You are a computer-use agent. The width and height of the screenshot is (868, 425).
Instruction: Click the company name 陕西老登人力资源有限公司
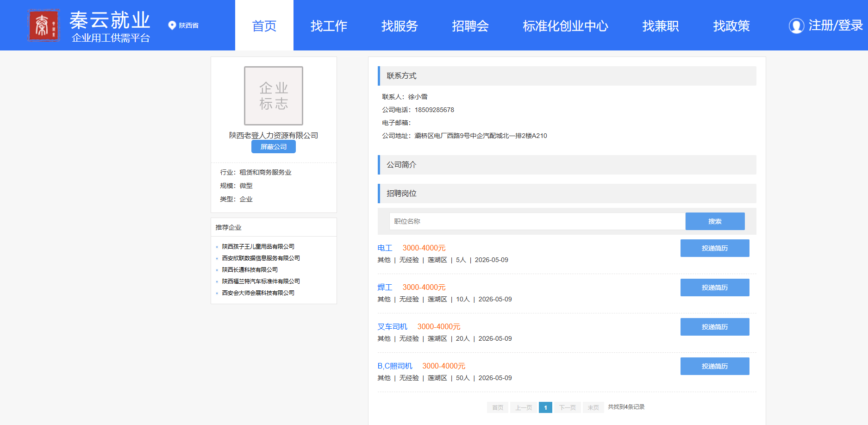[x=274, y=135]
